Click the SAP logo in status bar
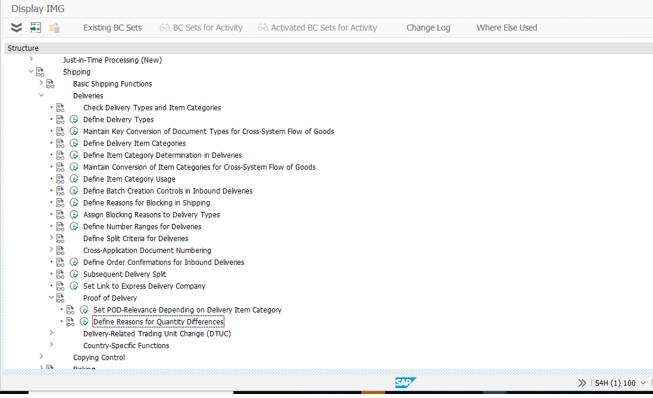This screenshot has width=653, height=398. [404, 382]
